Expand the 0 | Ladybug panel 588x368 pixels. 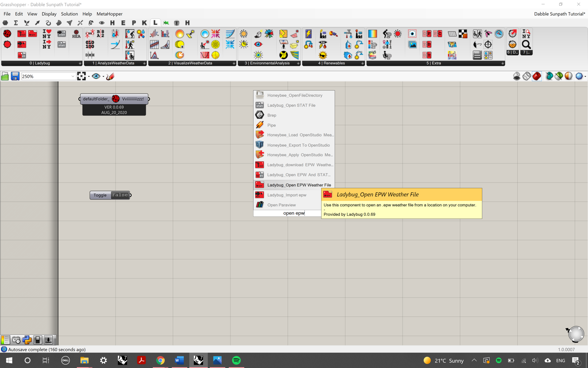[x=80, y=63]
